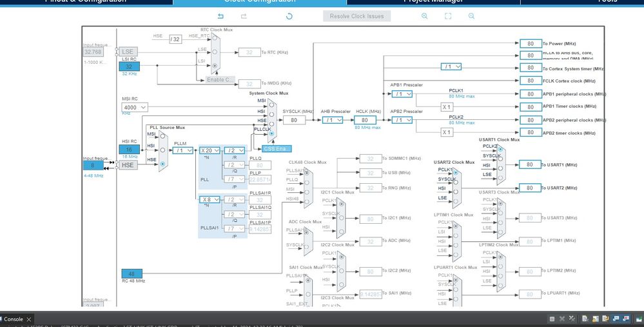Click the CSS Enable button

coord(277,149)
